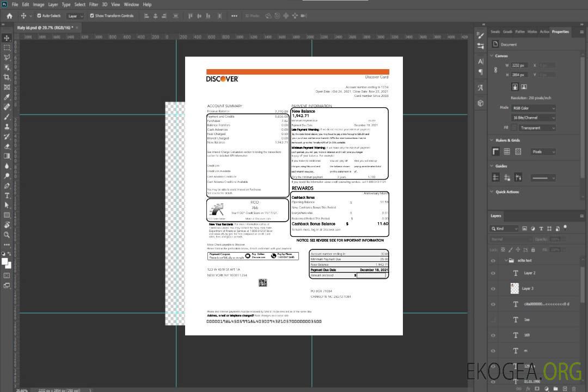Open the File menu
Viewport: 588px width, 392px height.
tap(15, 4)
